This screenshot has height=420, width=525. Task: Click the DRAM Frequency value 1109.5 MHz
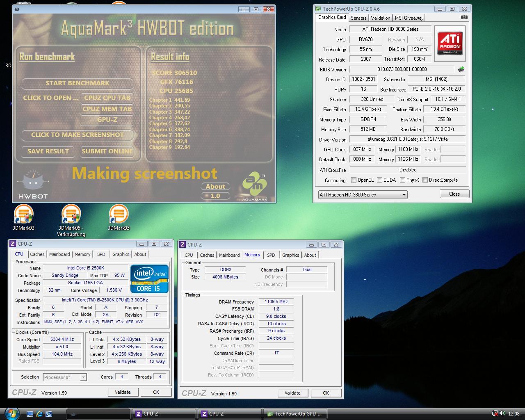click(x=276, y=302)
